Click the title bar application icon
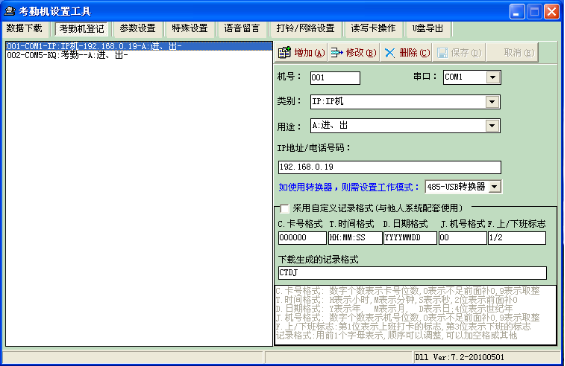Image resolution: width=565 pixels, height=366 pixels. tap(10, 12)
